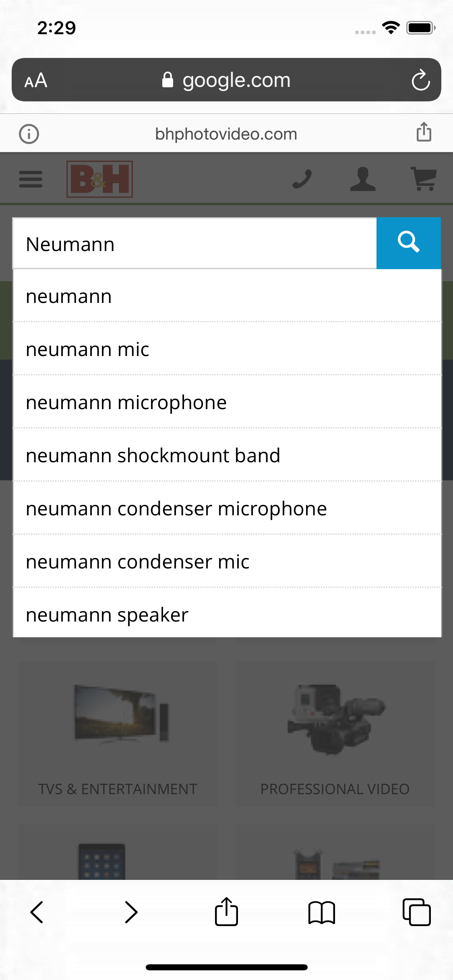This screenshot has width=453, height=980.
Task: Reload the page in Safari
Action: click(x=420, y=80)
